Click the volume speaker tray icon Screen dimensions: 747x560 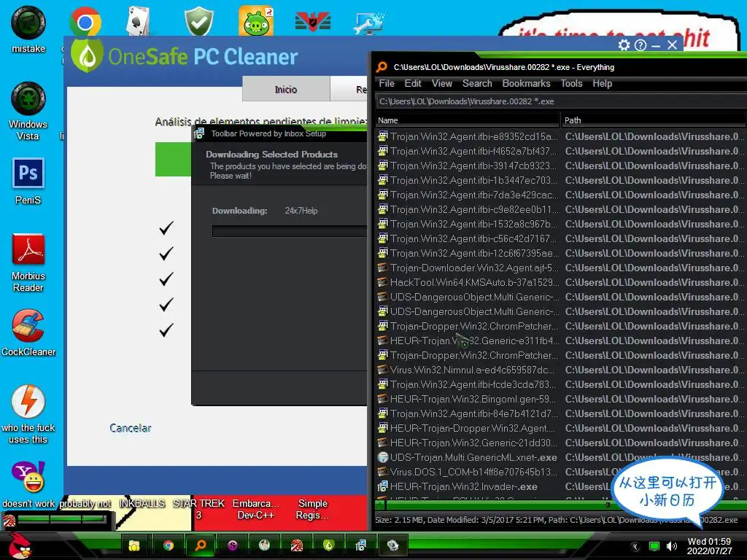tap(672, 546)
